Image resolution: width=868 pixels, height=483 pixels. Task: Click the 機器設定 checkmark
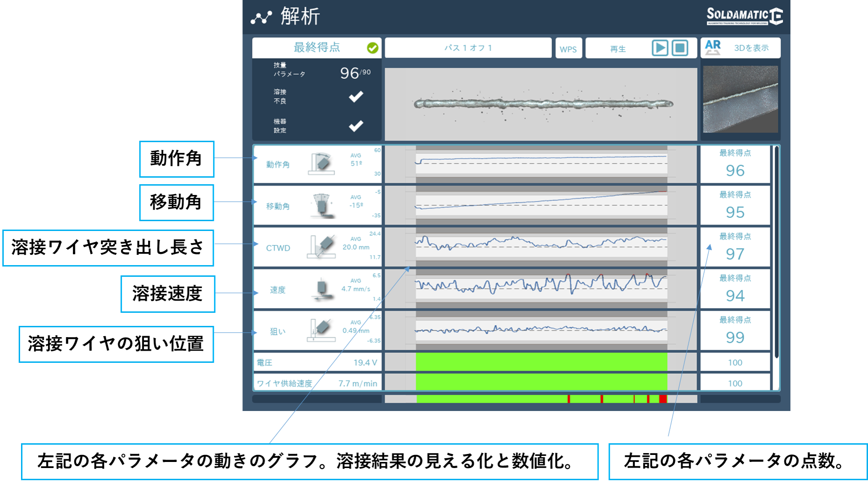tap(356, 126)
